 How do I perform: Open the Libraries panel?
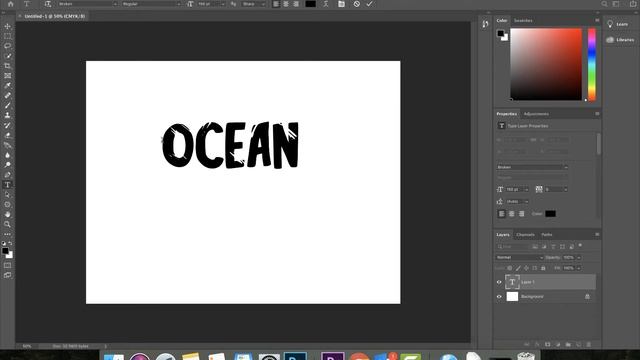tap(620, 40)
